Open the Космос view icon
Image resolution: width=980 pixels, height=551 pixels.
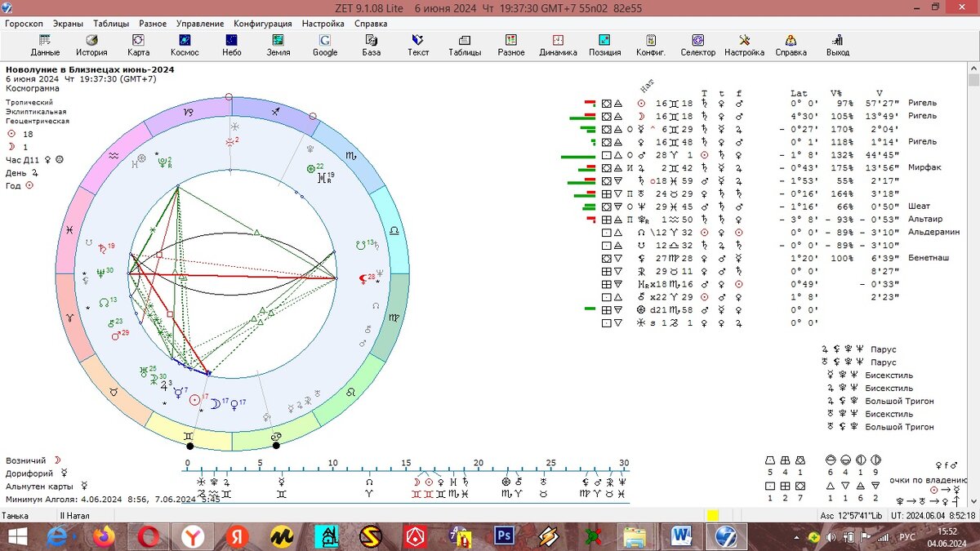(185, 45)
